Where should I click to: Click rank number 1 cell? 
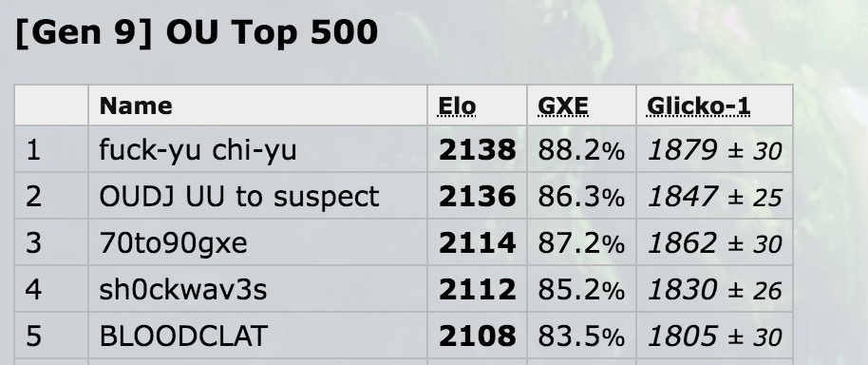pyautogui.click(x=51, y=149)
